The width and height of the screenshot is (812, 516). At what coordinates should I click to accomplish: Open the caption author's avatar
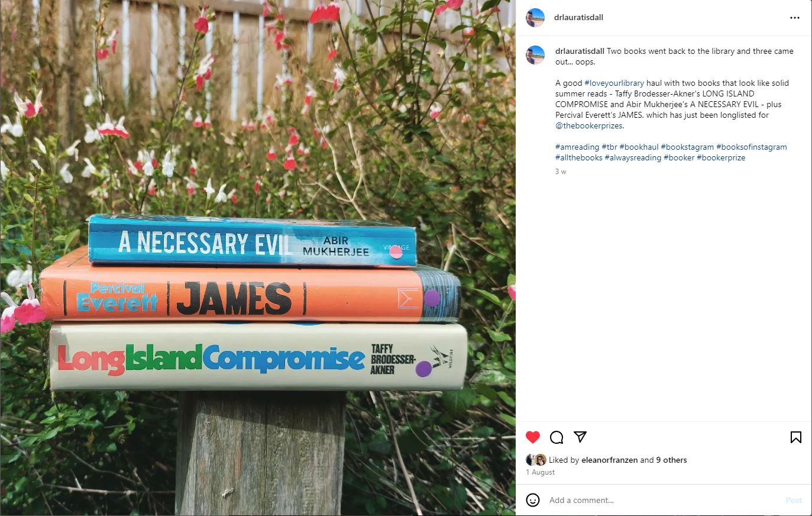(x=535, y=54)
